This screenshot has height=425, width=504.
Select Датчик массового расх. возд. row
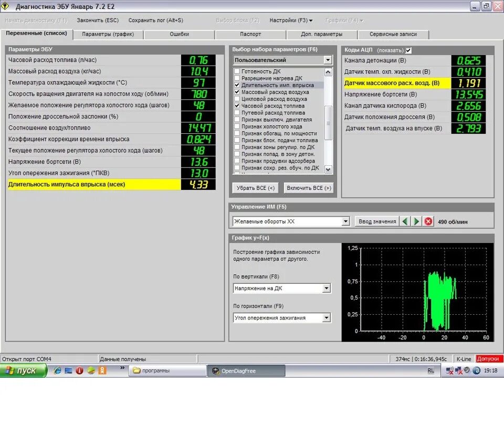click(415, 83)
